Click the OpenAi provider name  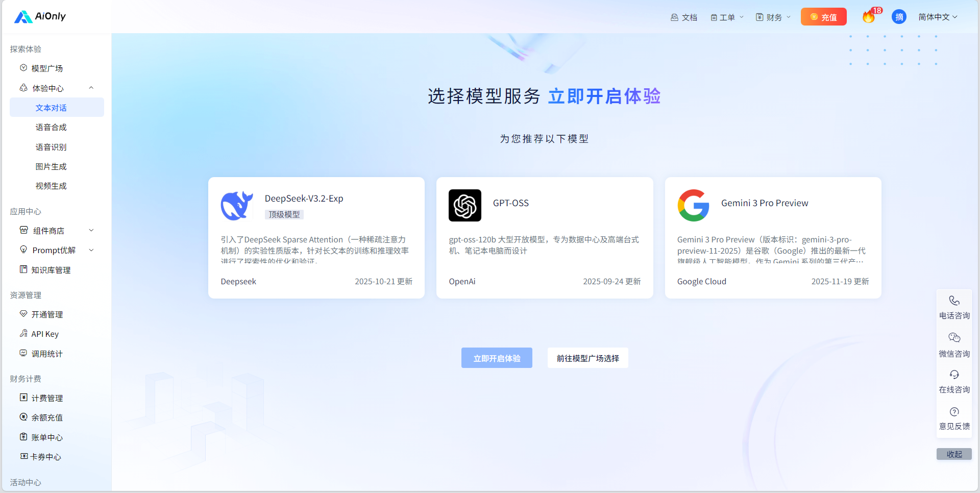pyautogui.click(x=462, y=282)
